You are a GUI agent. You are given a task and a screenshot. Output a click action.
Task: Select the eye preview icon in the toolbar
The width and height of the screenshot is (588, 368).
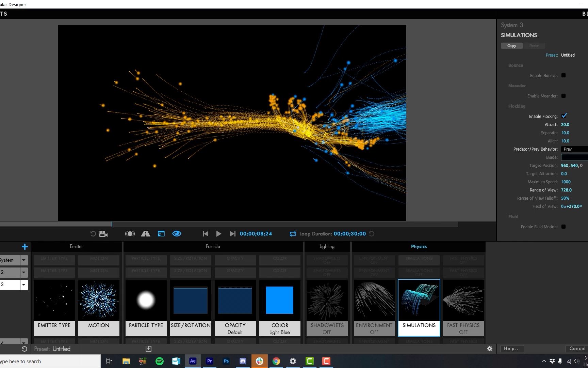click(177, 234)
